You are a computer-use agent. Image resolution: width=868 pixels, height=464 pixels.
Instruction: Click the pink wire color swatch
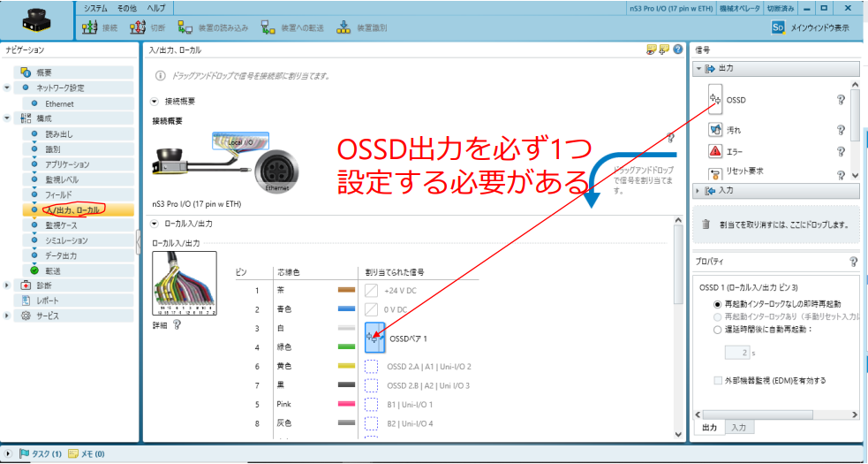point(346,404)
